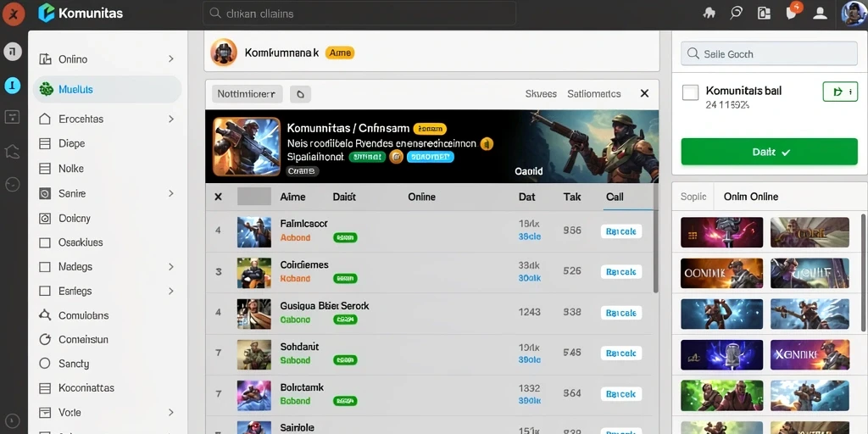Open the Komunnitas banner game artwork thumbnail
Image resolution: width=868 pixels, height=434 pixels.
tap(247, 146)
